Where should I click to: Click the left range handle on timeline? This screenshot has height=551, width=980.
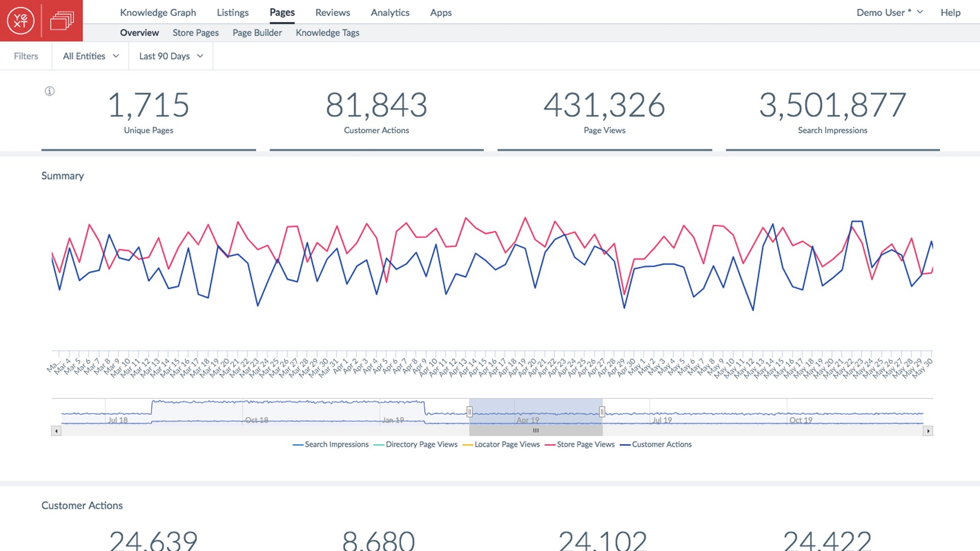coord(470,412)
